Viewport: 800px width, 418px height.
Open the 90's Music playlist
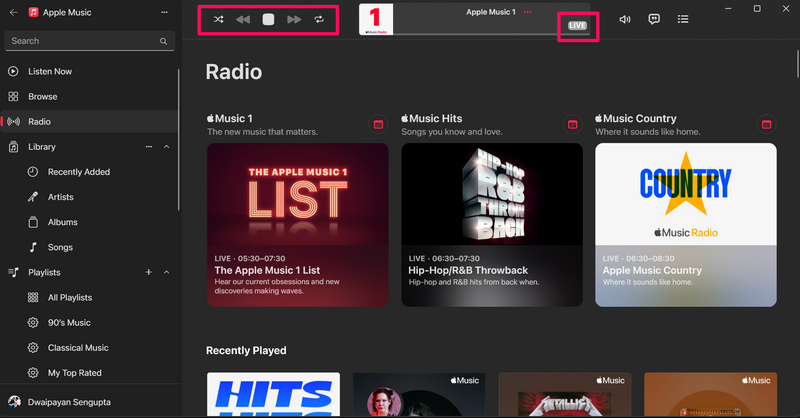(x=69, y=322)
